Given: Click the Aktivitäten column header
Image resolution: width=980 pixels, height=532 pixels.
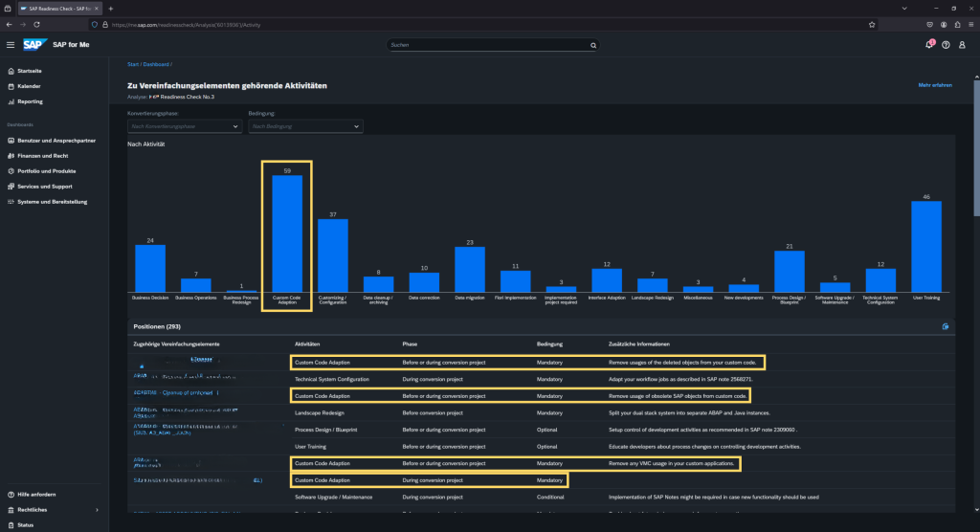Looking at the screenshot, I should pos(307,344).
